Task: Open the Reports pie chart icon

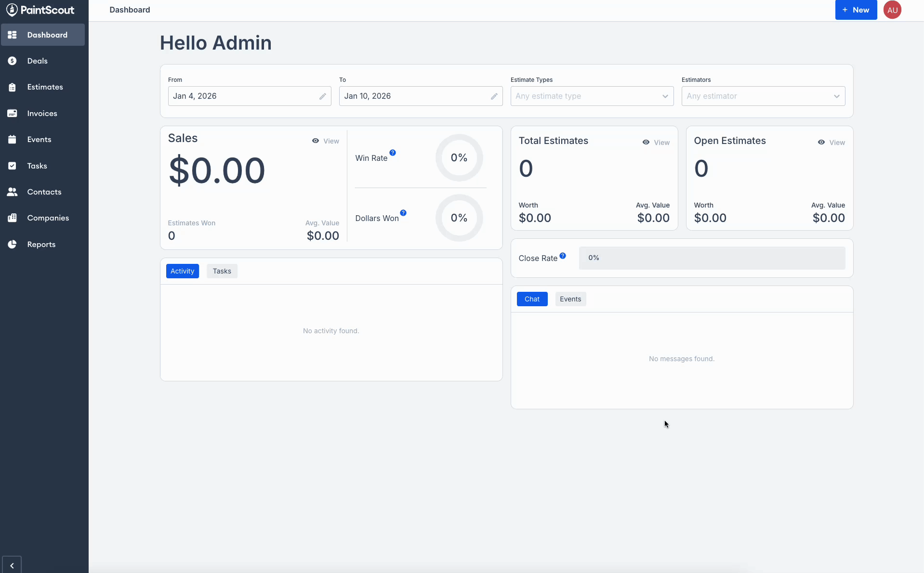Action: tap(13, 244)
